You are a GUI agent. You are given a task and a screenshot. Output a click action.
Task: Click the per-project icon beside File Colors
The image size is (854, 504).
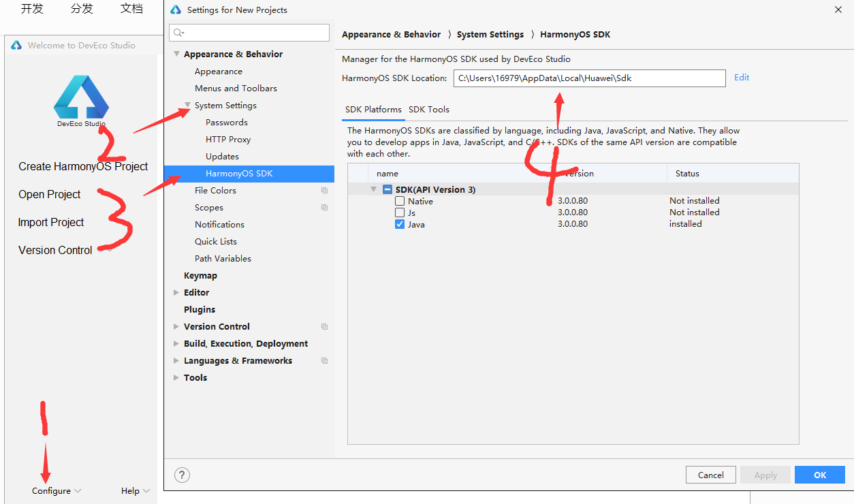click(x=324, y=191)
